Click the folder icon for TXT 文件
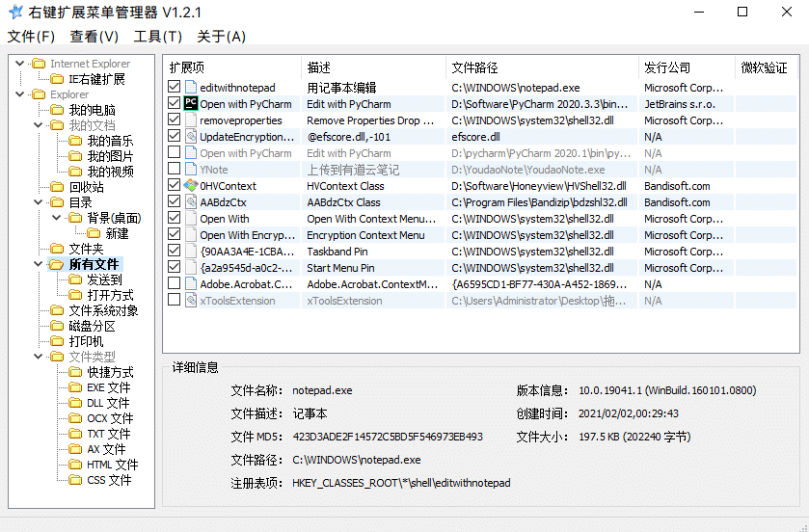Screen dimensions: 809x532 75,434
